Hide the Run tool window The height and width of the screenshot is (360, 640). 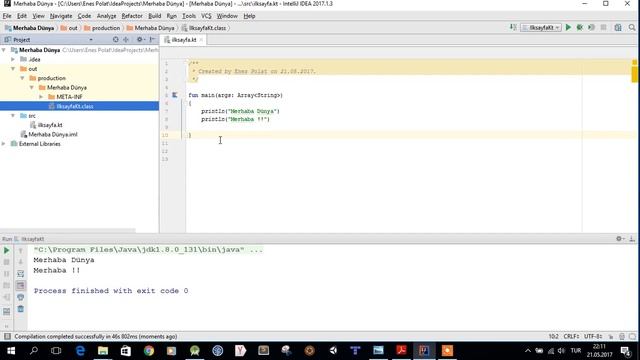pyautogui.click(x=632, y=239)
